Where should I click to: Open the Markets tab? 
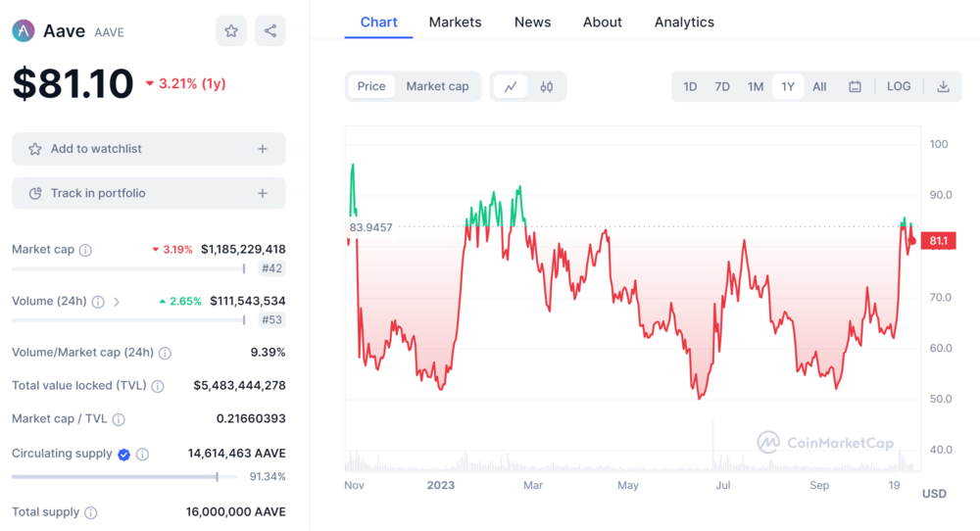coord(455,22)
